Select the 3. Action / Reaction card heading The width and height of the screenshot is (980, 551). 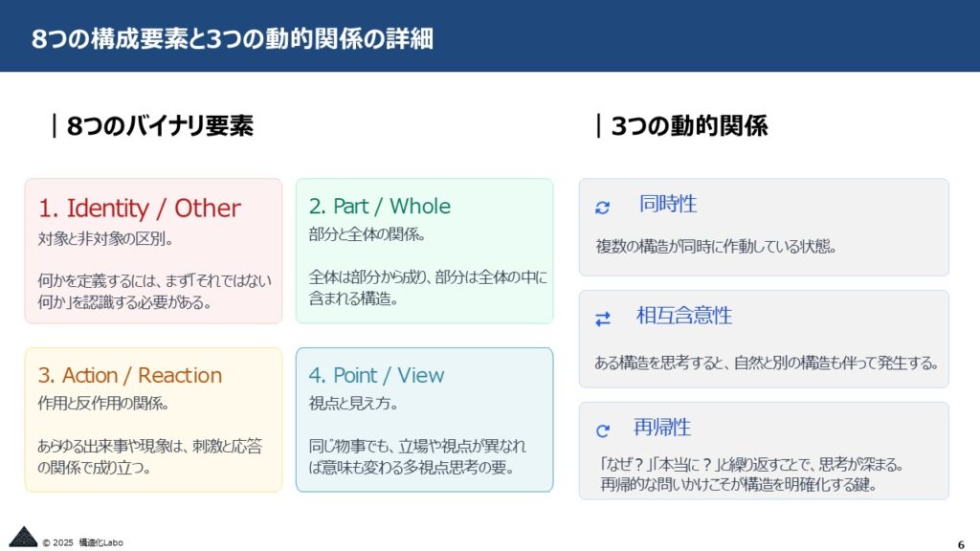[130, 375]
